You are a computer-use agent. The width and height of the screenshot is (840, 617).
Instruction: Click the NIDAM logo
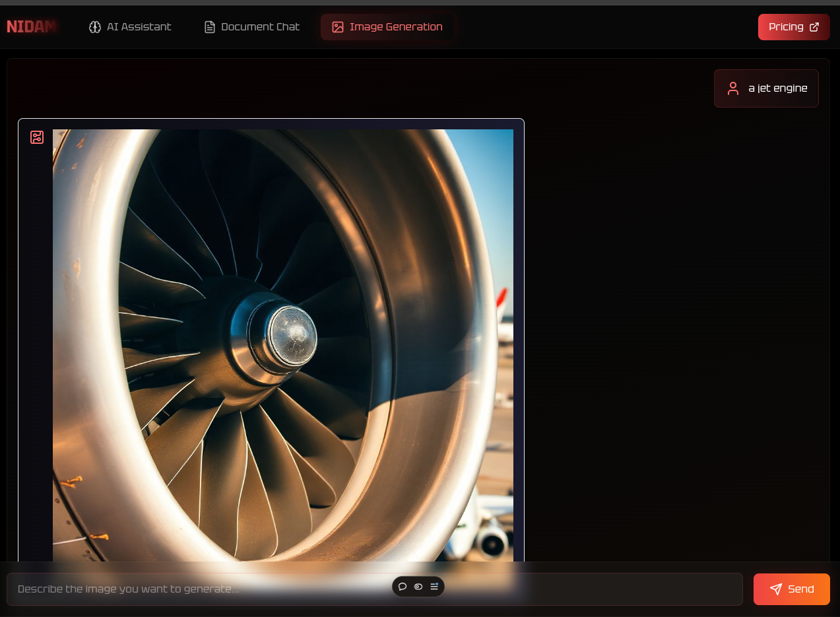click(32, 27)
